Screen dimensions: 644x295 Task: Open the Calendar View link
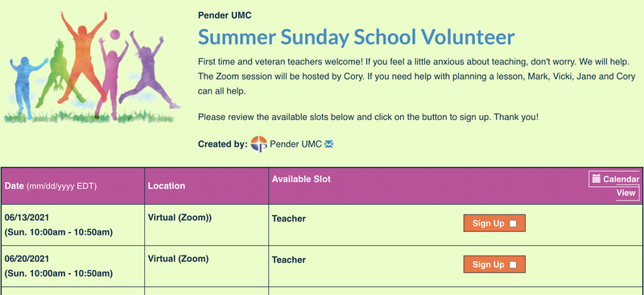click(614, 186)
